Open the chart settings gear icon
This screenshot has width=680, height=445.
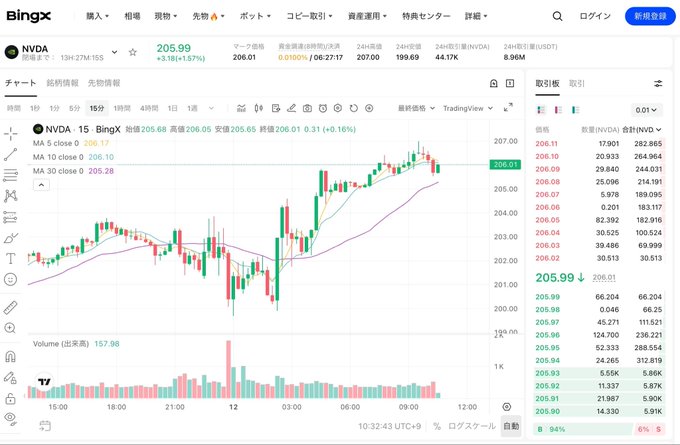(x=338, y=108)
